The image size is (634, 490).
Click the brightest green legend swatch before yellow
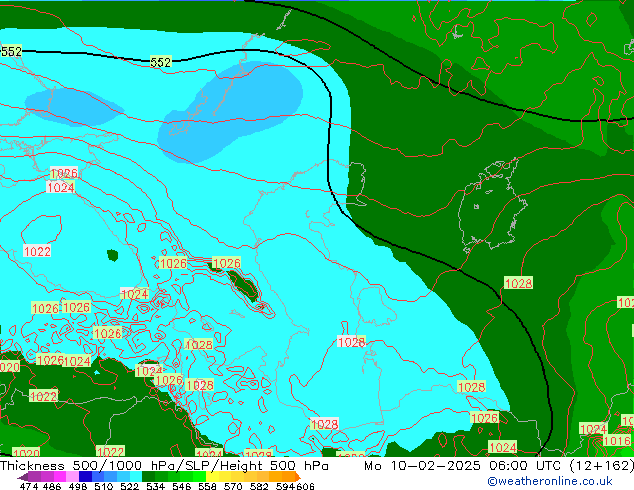click(x=199, y=476)
